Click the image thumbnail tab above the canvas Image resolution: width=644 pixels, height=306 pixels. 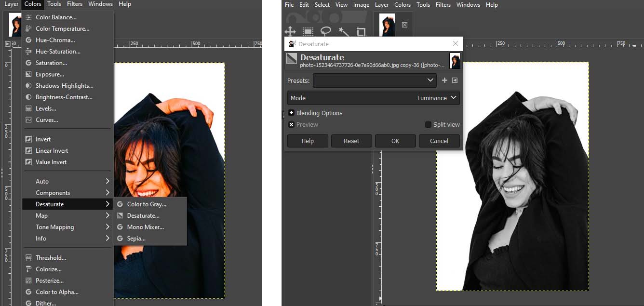click(386, 25)
